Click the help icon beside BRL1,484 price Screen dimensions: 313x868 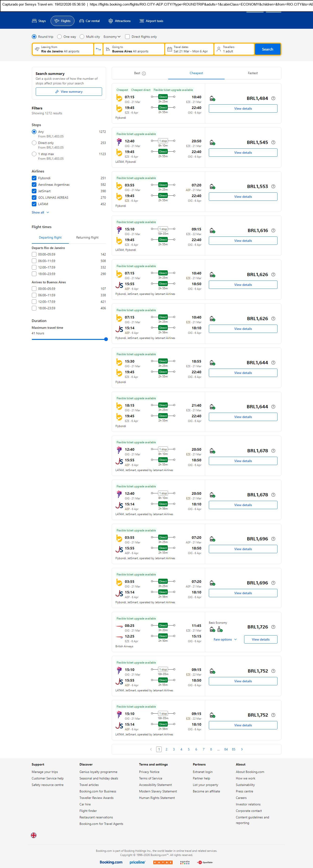[x=273, y=98]
